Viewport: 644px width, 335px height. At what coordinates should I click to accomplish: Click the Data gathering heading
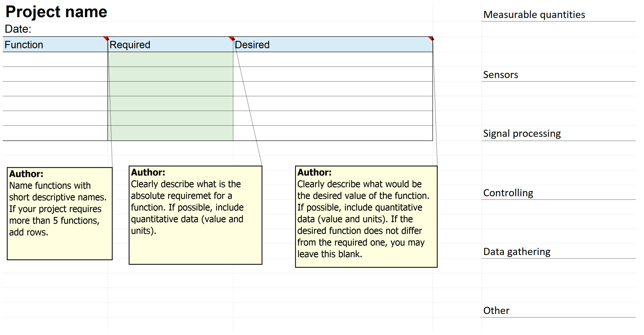517,252
